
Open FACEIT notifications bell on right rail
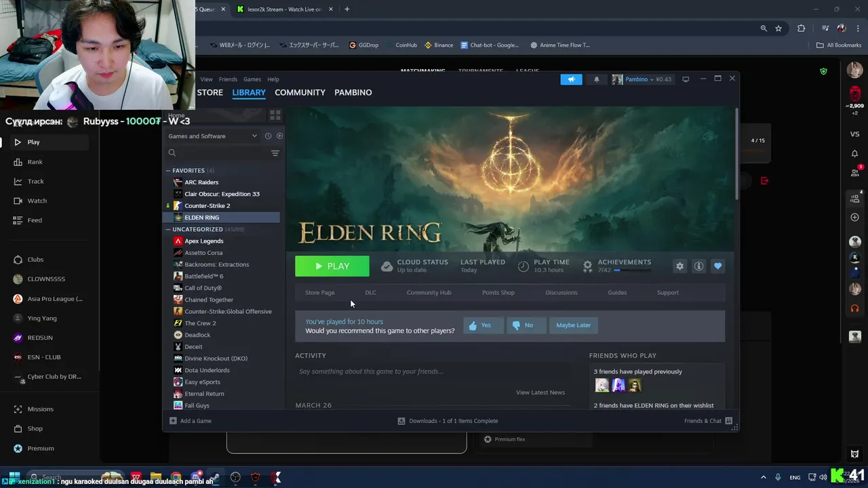[x=854, y=154]
